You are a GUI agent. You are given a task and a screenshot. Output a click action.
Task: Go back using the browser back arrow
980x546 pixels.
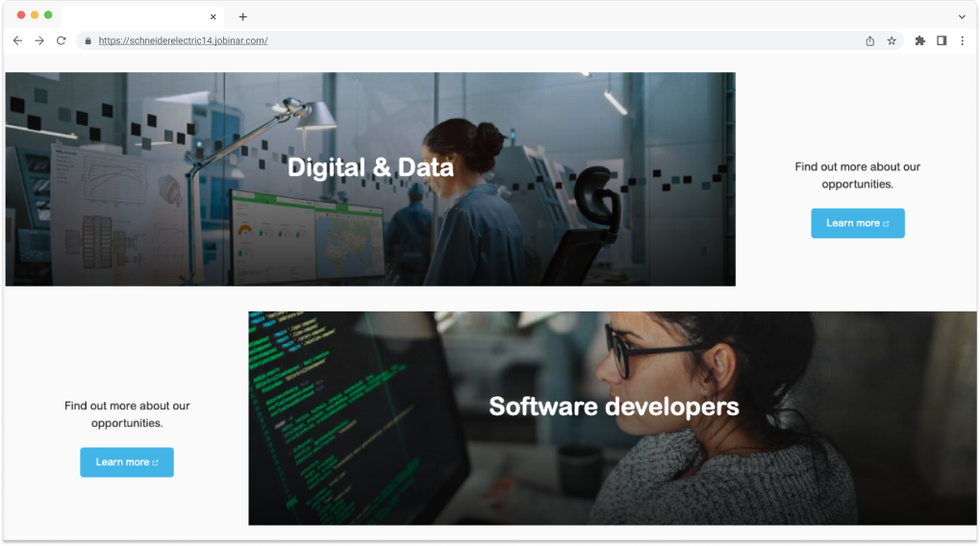click(17, 40)
